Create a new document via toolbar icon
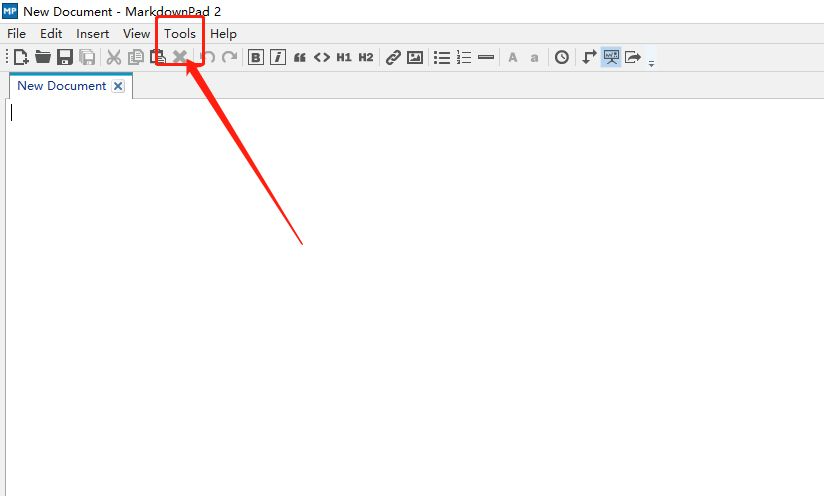Image resolution: width=824 pixels, height=496 pixels. (x=20, y=58)
